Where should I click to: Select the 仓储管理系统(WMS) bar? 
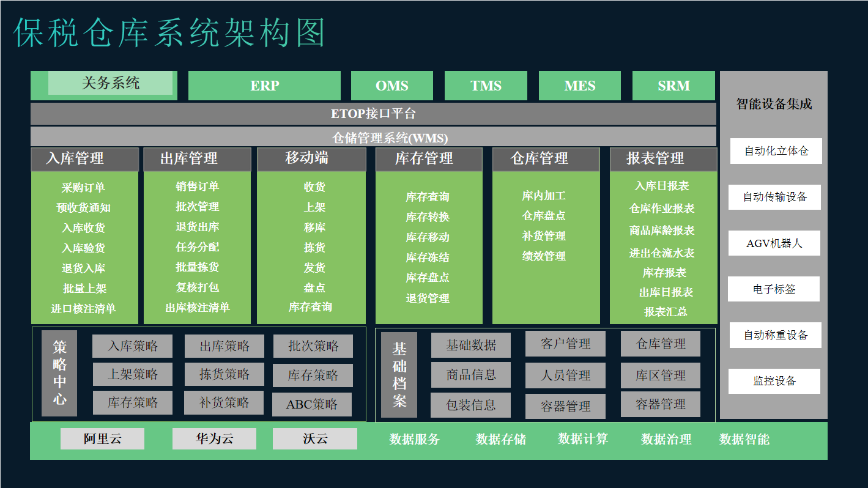click(x=373, y=137)
